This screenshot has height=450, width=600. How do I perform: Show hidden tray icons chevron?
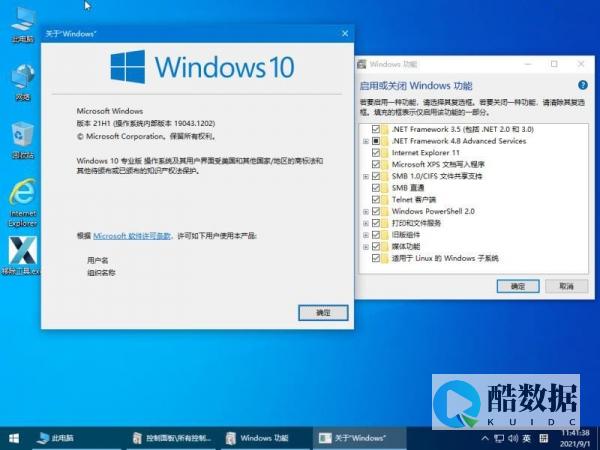[x=485, y=438]
